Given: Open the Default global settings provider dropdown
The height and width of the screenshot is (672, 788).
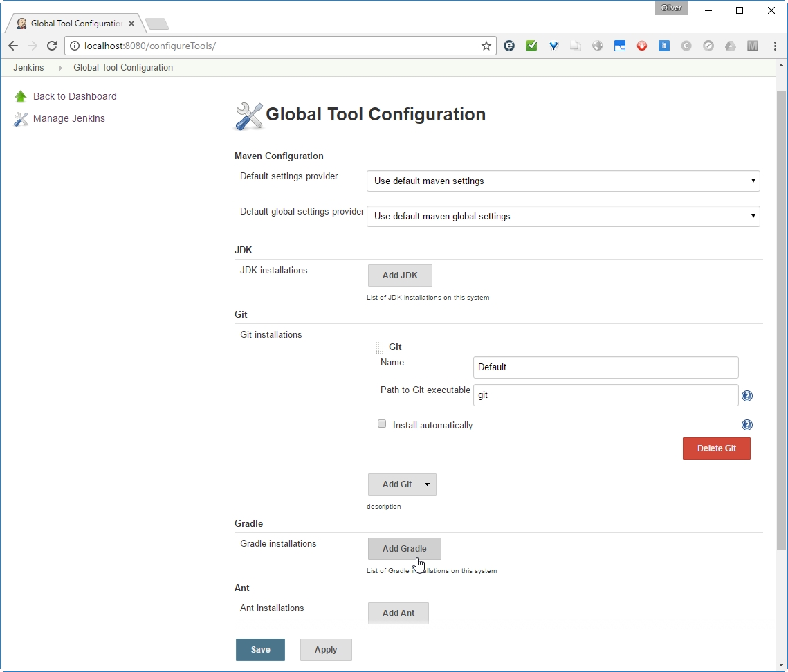Looking at the screenshot, I should click(x=562, y=217).
